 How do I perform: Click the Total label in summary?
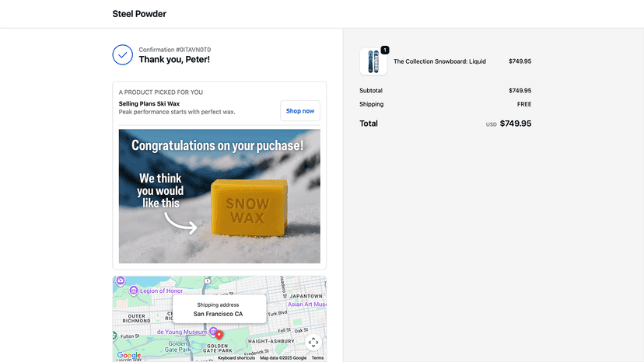pyautogui.click(x=369, y=124)
